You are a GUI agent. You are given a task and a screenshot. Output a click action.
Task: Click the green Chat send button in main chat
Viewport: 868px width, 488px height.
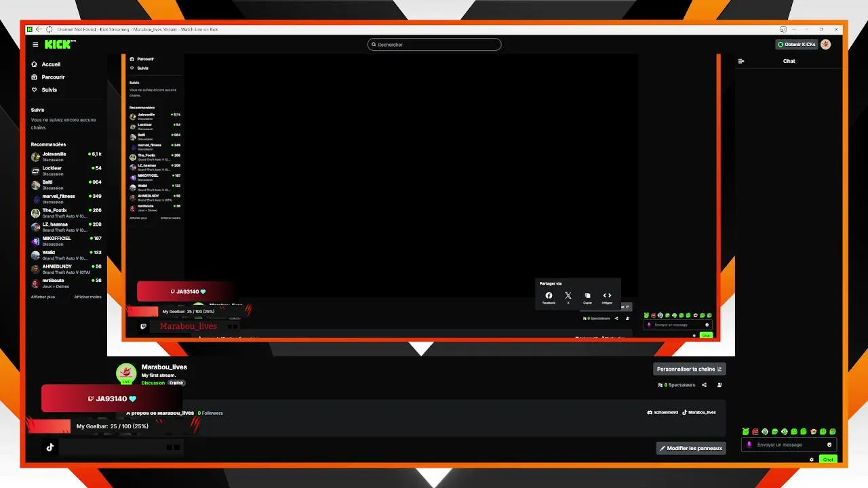(828, 460)
